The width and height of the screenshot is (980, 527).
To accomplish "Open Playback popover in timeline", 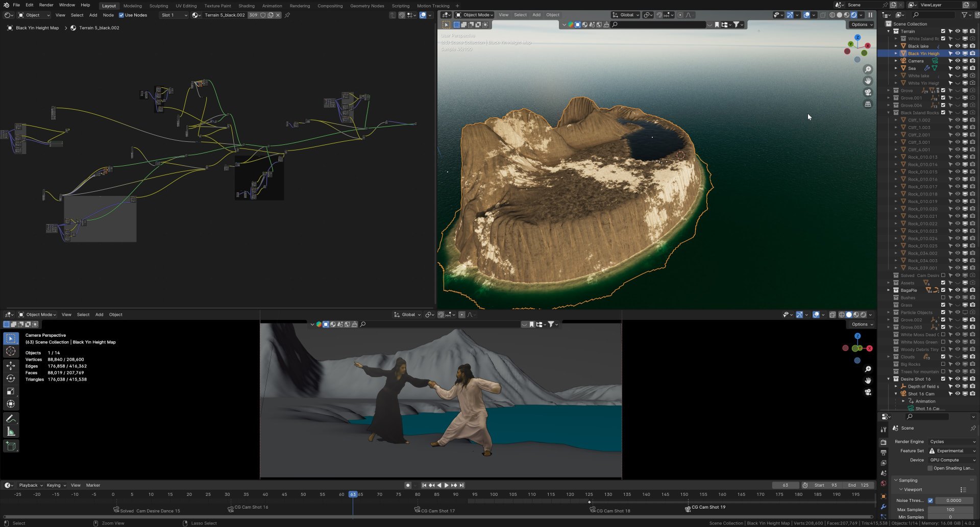I will (31, 486).
